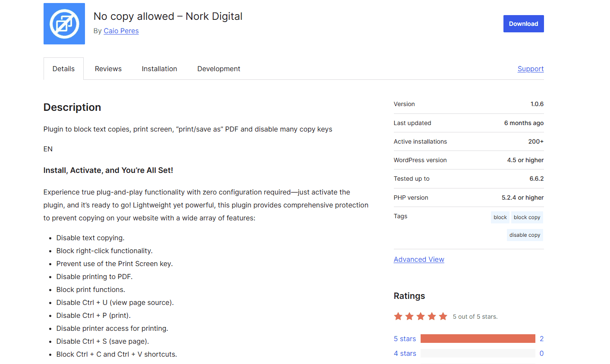Click 'Disable Ctrl + U (view page source).'
The height and width of the screenshot is (364, 610).
tap(115, 302)
